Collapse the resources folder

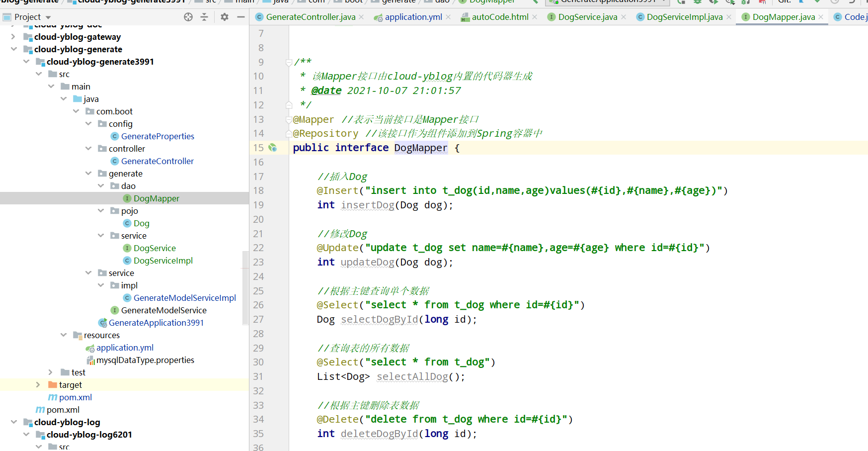tap(63, 335)
